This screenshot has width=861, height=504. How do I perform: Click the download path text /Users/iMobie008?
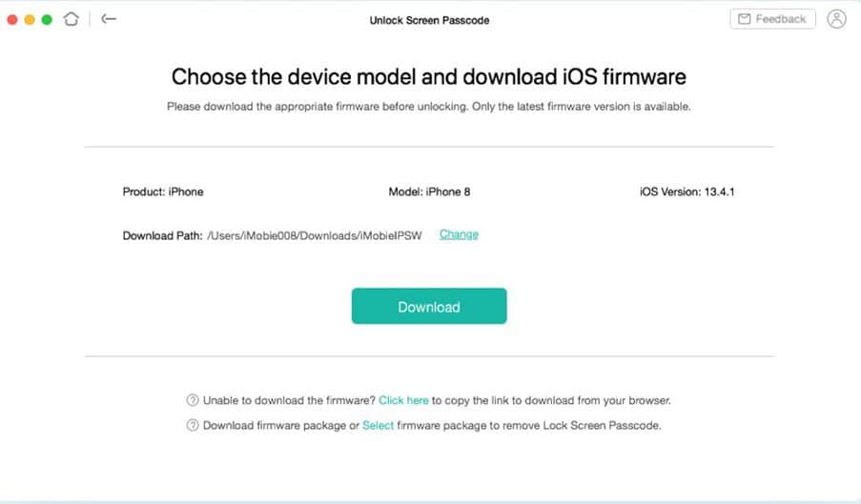314,236
